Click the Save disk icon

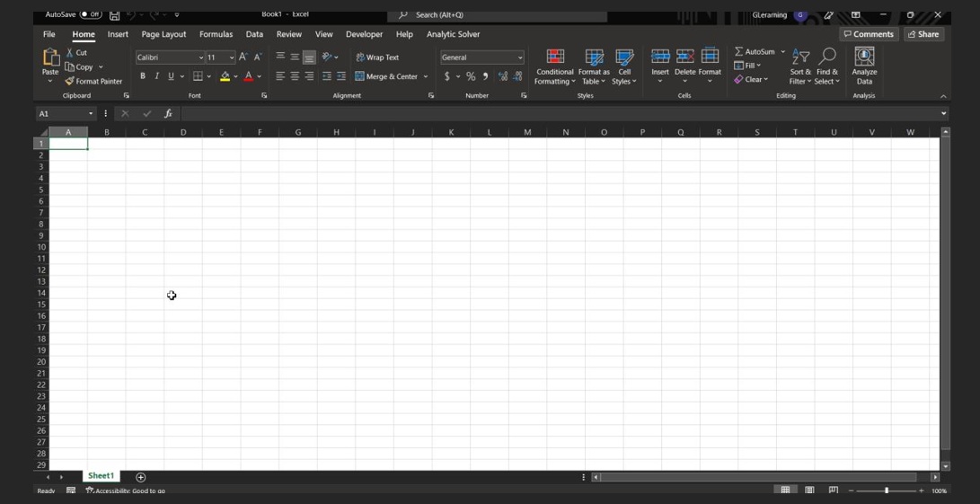pos(114,14)
